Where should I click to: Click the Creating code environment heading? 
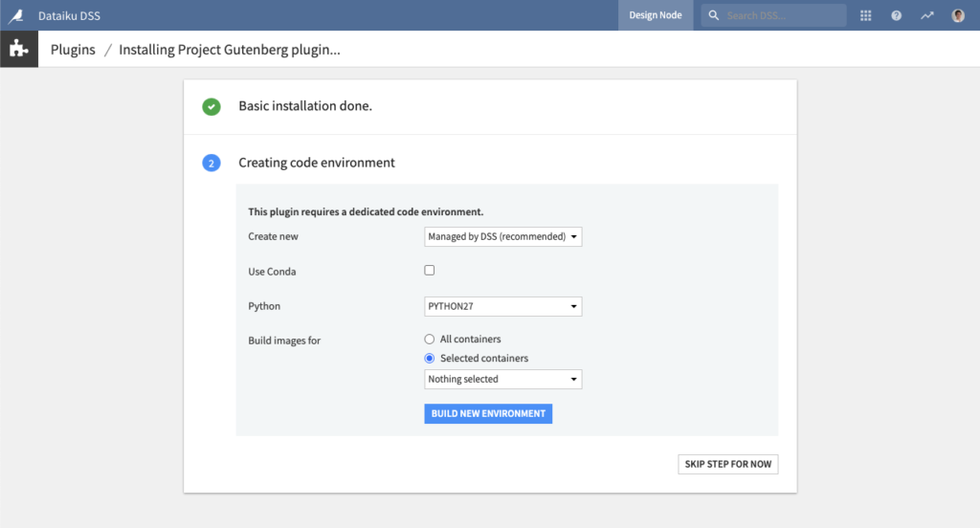click(316, 163)
